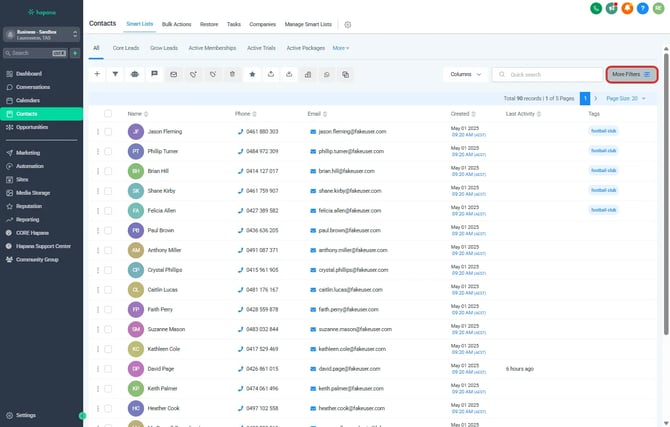Open the settings gear beside Manage Smart Lists
The width and height of the screenshot is (670, 427).
point(348,23)
